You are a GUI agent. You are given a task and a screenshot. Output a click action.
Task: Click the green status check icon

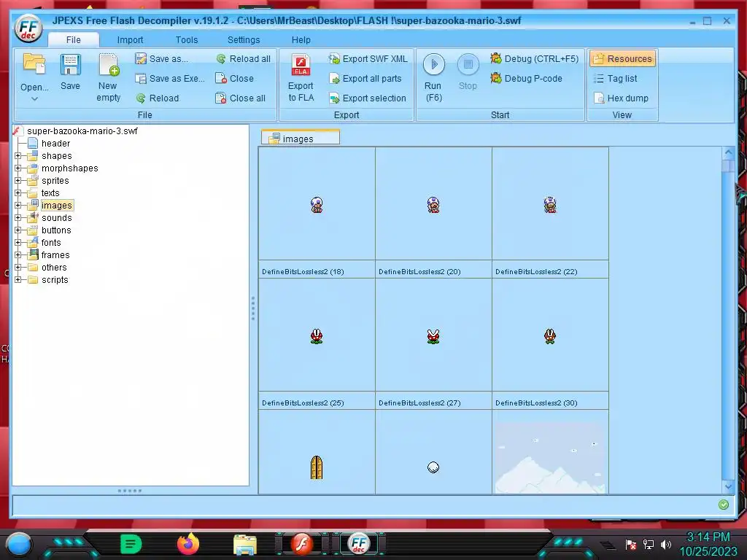coord(723,505)
